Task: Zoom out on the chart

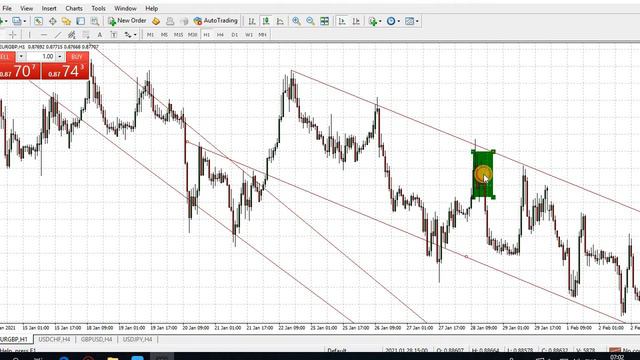Action: (x=310, y=21)
